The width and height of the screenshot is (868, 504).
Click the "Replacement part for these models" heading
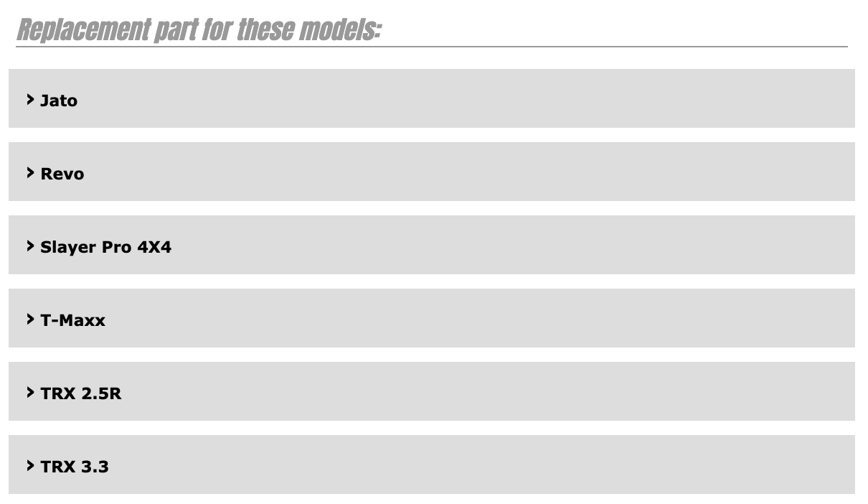[x=199, y=29]
